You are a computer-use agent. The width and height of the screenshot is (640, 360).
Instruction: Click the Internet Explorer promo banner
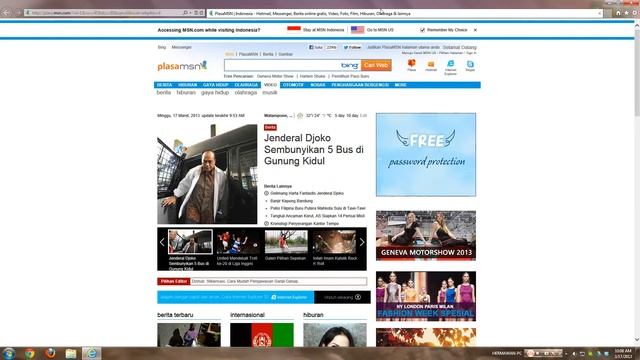click(x=264, y=297)
